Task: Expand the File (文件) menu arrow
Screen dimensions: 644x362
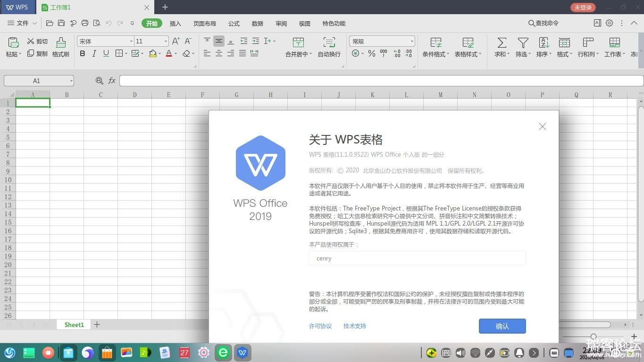Action: tap(34, 23)
